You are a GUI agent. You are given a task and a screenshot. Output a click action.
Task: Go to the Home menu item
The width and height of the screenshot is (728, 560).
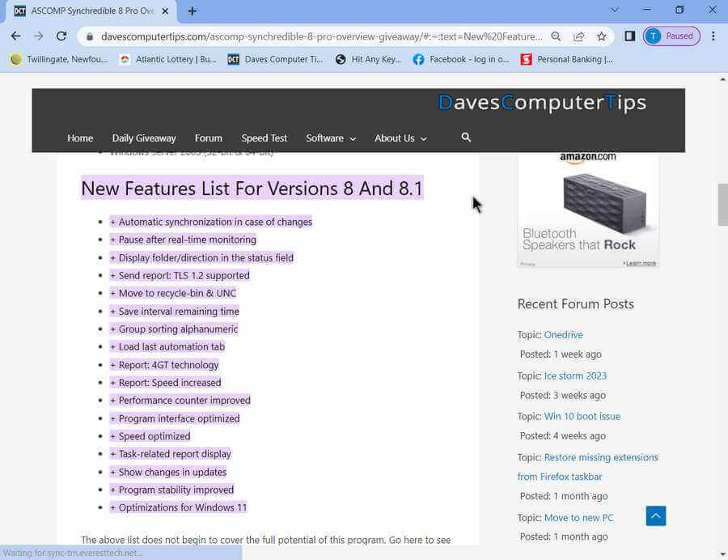pyautogui.click(x=80, y=138)
